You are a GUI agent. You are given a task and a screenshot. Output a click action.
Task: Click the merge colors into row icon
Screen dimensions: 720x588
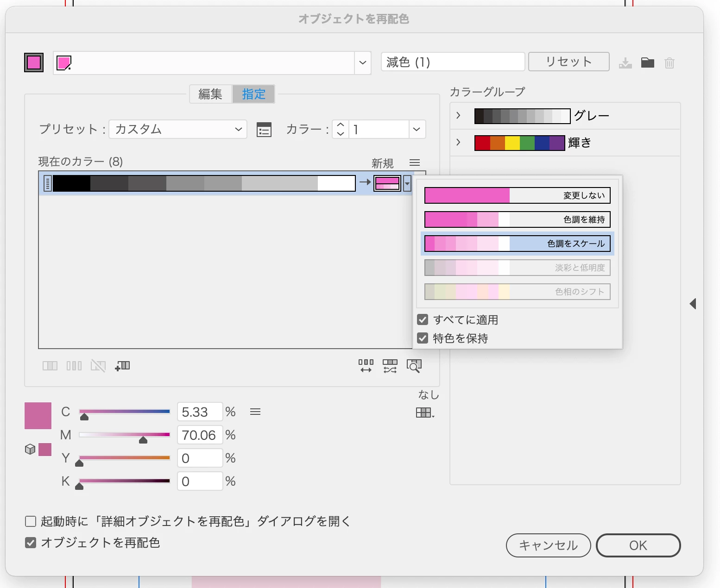pos(50,366)
